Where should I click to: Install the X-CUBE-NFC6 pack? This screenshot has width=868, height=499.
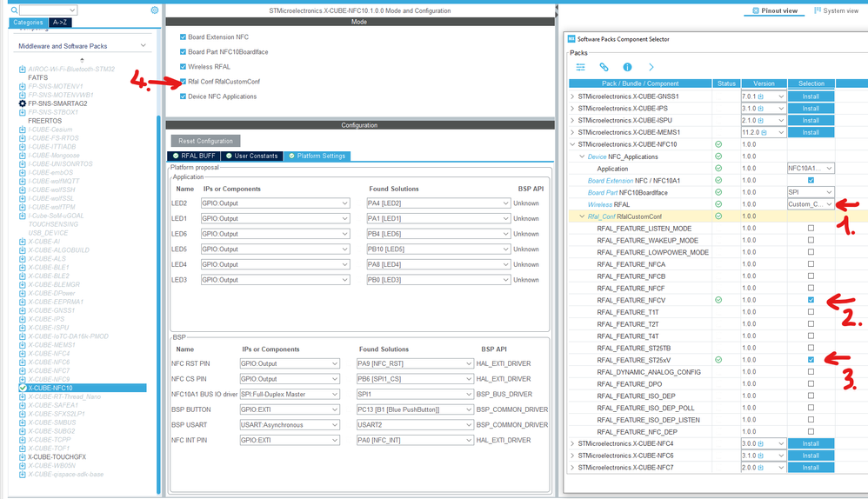[x=811, y=456]
